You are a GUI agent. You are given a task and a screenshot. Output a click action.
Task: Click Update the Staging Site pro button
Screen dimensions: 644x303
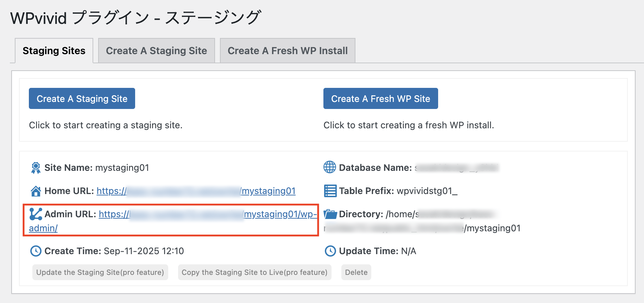pyautogui.click(x=100, y=272)
